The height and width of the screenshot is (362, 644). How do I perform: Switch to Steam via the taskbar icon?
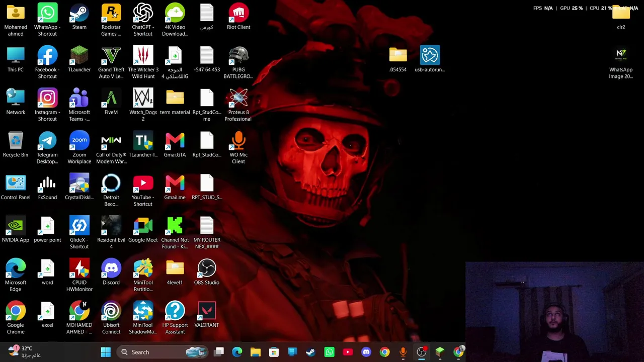pos(310,352)
